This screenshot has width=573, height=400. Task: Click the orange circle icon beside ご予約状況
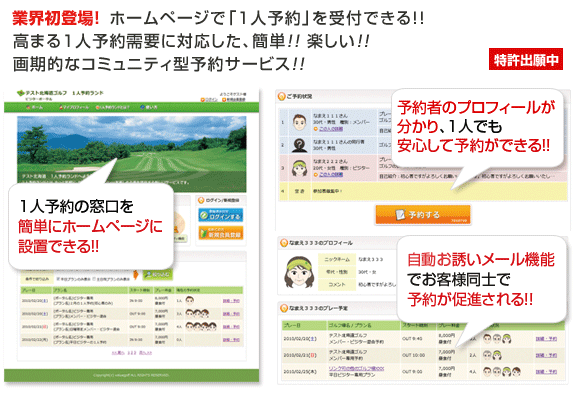pyautogui.click(x=281, y=96)
